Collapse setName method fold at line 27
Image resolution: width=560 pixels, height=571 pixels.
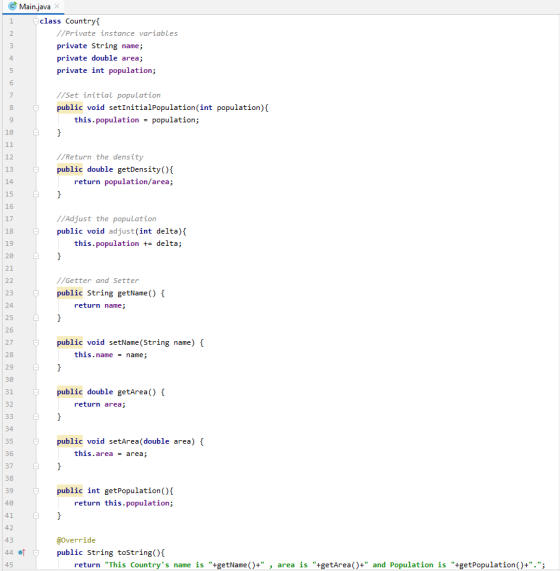[x=36, y=342]
